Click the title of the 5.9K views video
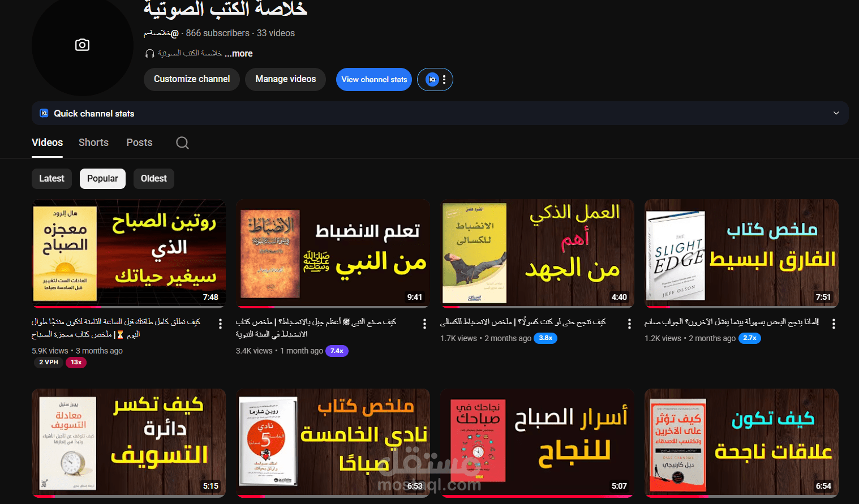Screen dimensions: 859x504 coord(116,328)
